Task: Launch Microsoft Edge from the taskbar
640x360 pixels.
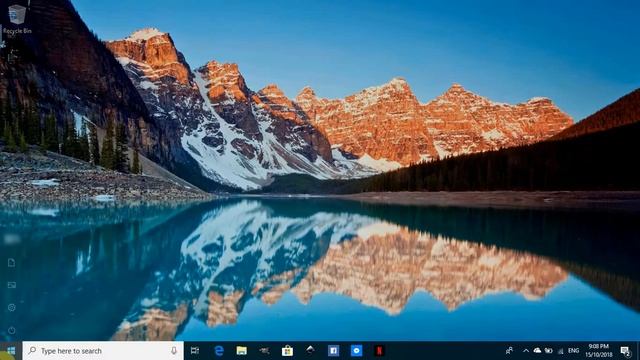Action: coord(219,351)
